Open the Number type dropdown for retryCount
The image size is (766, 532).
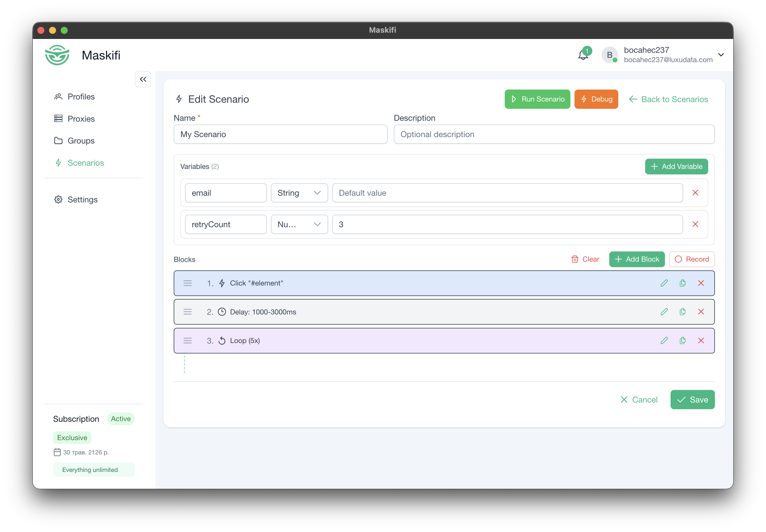pos(299,224)
